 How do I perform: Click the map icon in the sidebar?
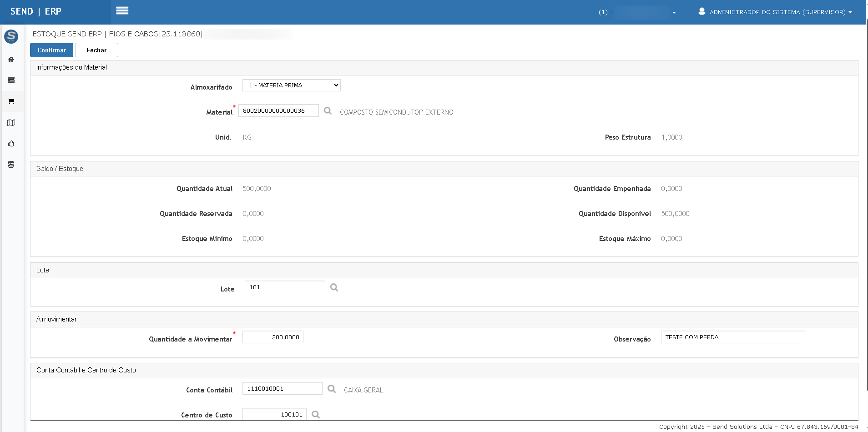pos(11,123)
